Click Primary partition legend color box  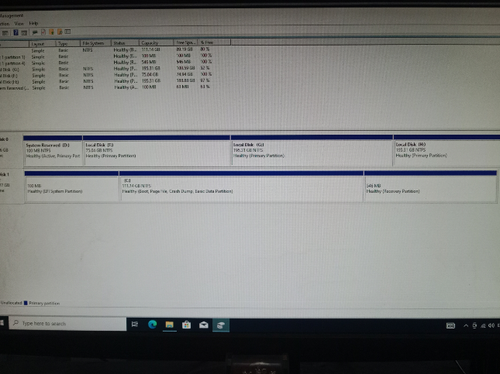[x=26, y=303]
